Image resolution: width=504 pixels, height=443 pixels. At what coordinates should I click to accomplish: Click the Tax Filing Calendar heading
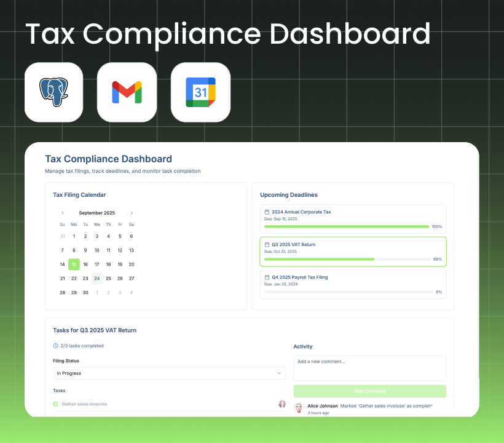[79, 195]
